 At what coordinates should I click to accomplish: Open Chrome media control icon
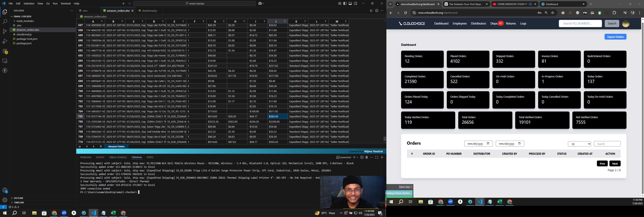625,13
